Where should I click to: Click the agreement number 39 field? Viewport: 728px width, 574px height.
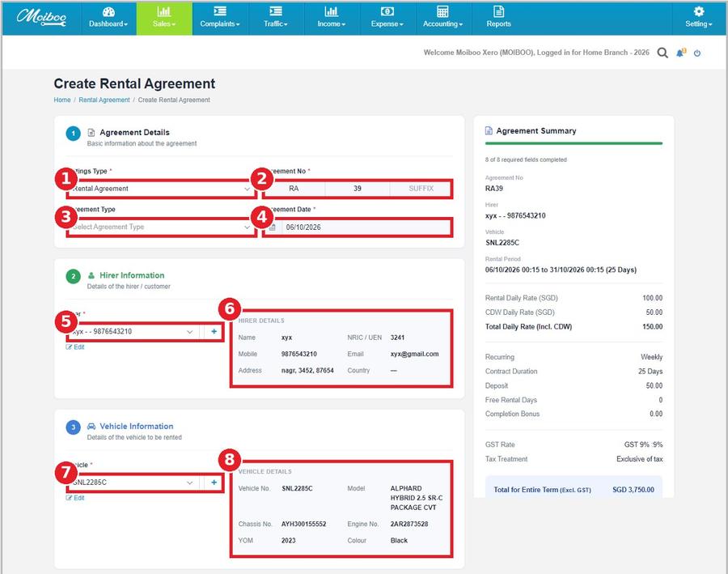click(x=357, y=189)
